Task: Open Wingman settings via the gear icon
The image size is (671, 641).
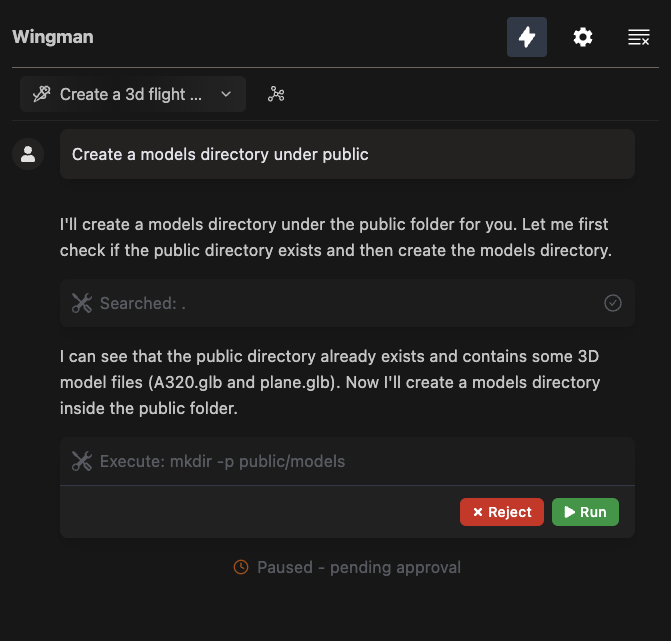Action: 583,37
